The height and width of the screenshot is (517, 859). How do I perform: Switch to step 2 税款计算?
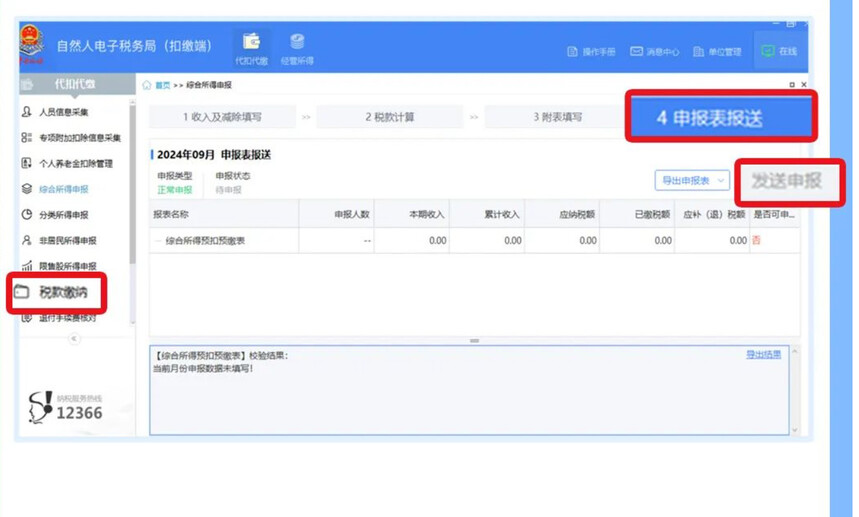click(390, 117)
